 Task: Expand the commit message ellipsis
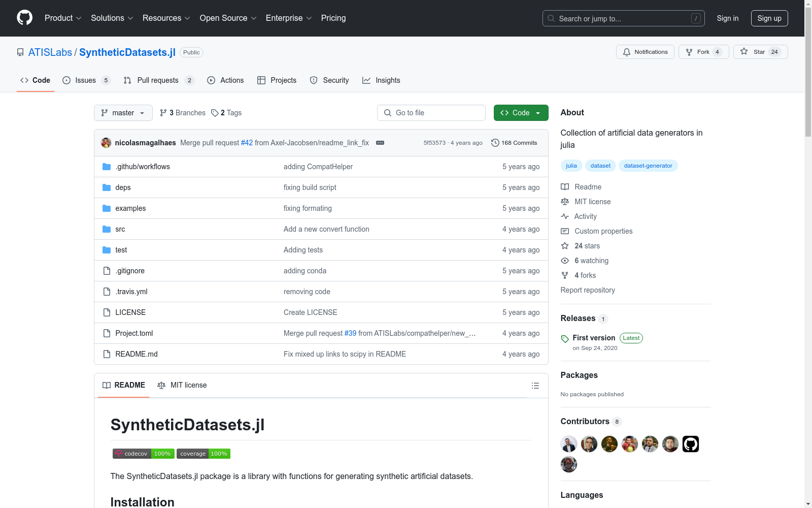[x=380, y=143]
